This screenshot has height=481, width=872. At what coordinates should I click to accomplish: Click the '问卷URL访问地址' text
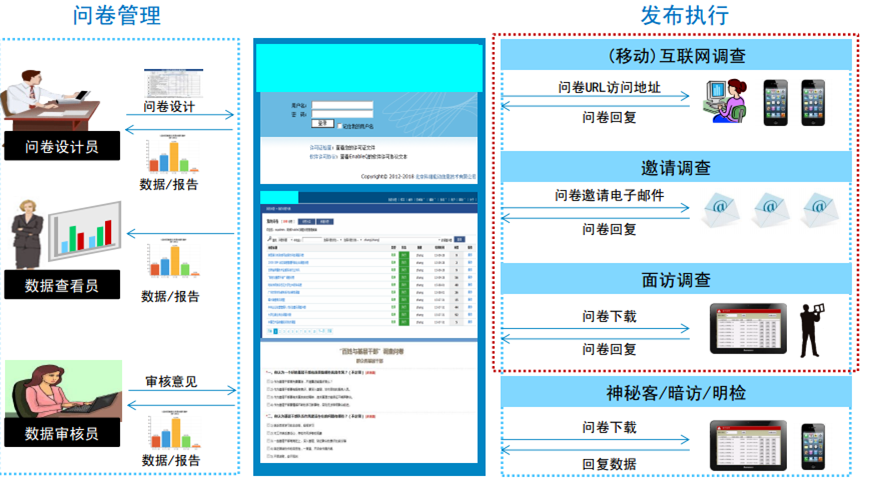tap(610, 87)
